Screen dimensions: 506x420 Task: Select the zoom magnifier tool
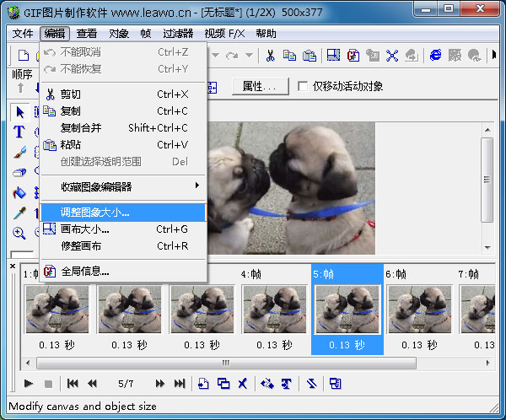(19, 233)
